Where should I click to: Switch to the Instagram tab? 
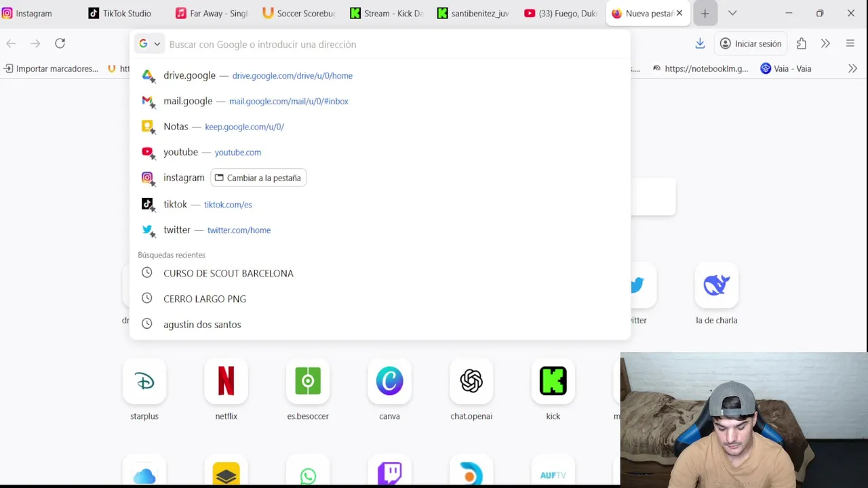[41, 14]
